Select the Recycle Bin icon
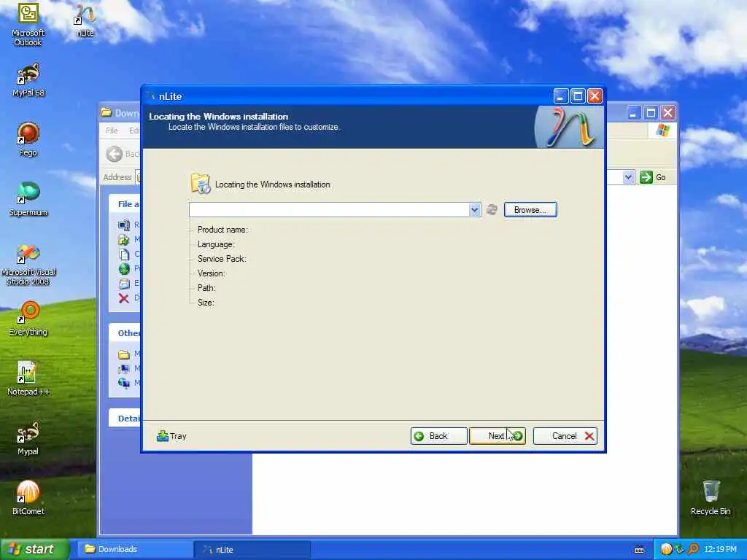747x560 pixels. (x=711, y=497)
